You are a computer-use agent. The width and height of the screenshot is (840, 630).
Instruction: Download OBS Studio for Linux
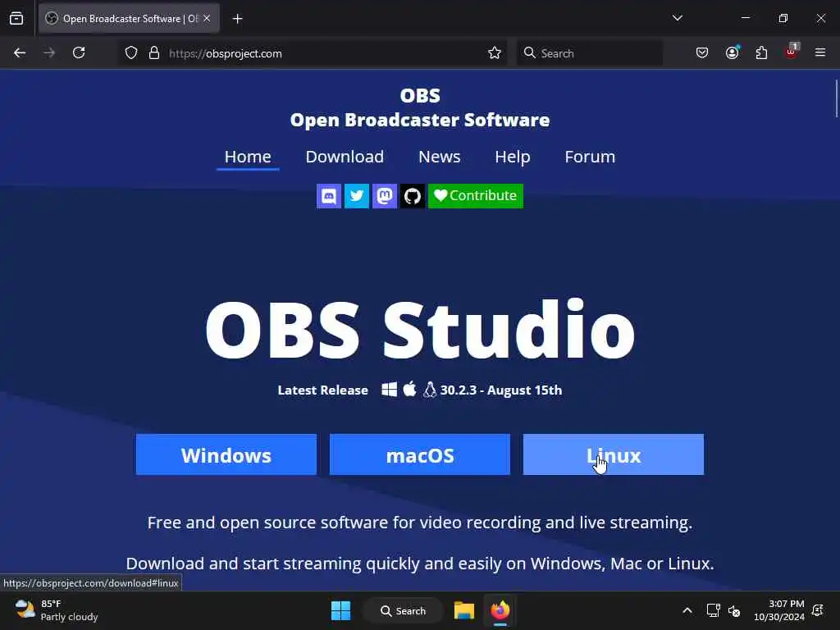pos(614,454)
